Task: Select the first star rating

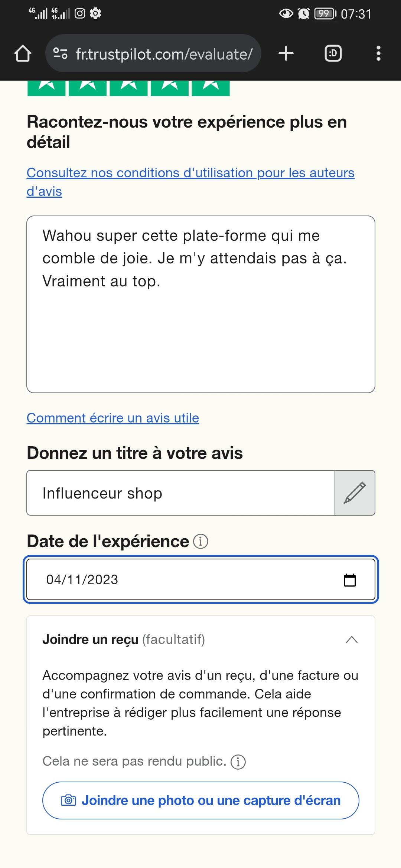Action: [x=46, y=88]
